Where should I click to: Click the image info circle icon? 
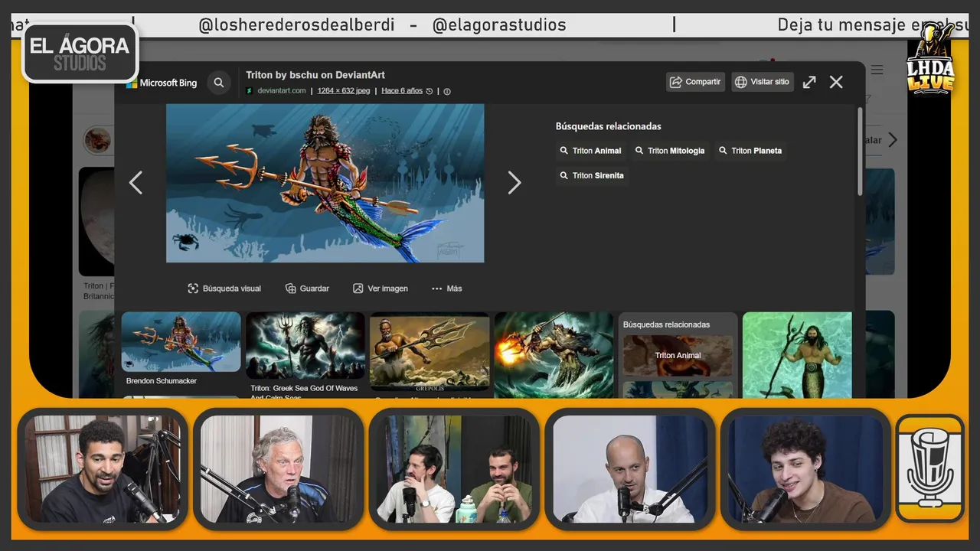[x=447, y=91]
